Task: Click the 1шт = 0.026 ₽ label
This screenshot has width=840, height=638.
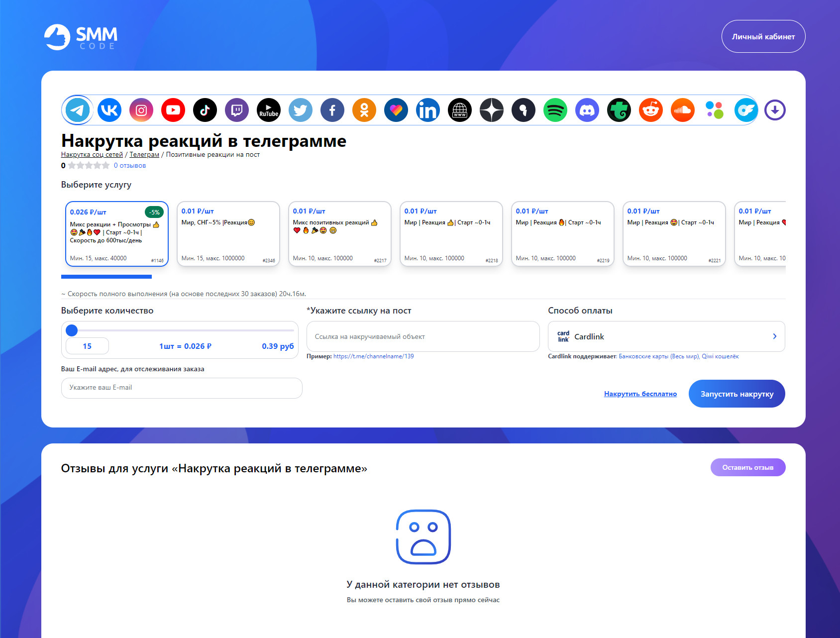Action: (x=185, y=346)
